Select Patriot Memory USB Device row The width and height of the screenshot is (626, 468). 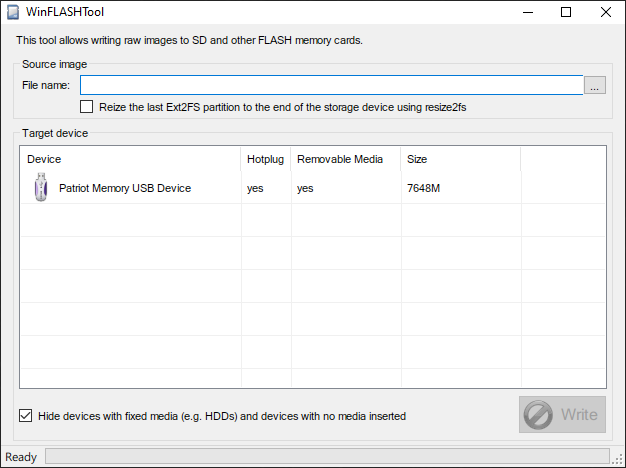pyautogui.click(x=313, y=188)
